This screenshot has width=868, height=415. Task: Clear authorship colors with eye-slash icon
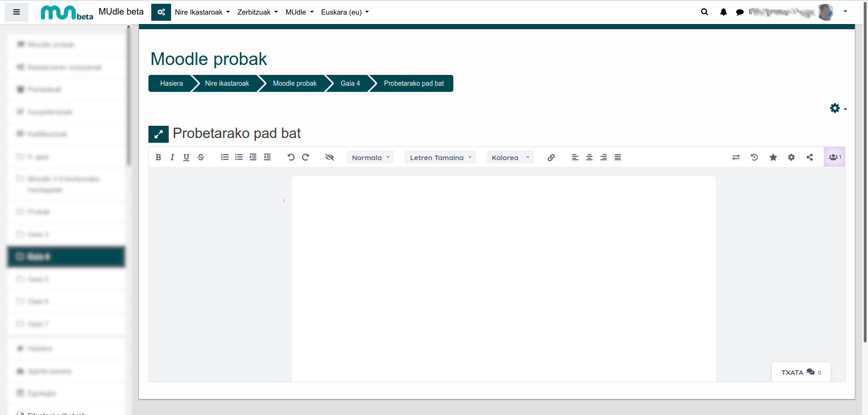click(329, 157)
